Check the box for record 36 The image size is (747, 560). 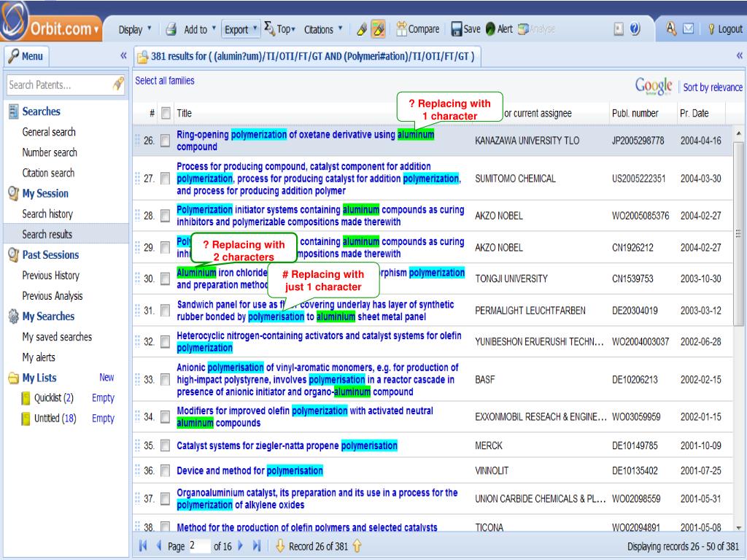click(166, 470)
